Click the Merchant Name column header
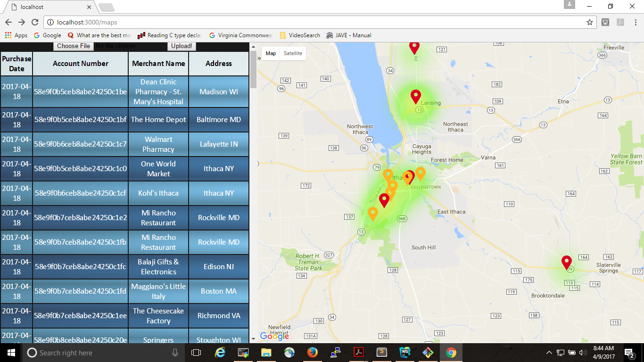Viewport: 644px width, 362px height. point(158,64)
